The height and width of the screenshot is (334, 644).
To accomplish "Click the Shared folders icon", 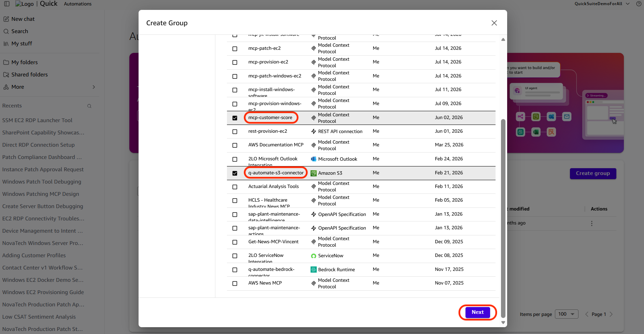I will tap(6, 75).
